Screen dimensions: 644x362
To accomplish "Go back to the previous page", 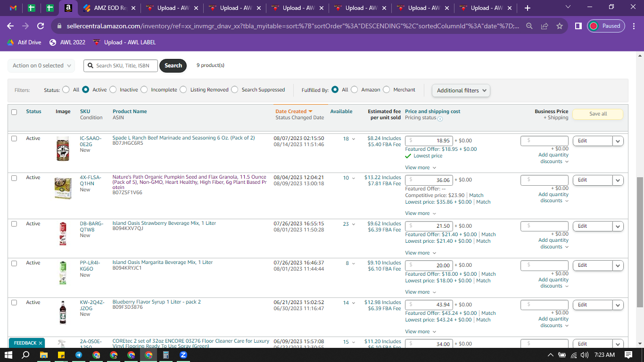I will click(10, 26).
